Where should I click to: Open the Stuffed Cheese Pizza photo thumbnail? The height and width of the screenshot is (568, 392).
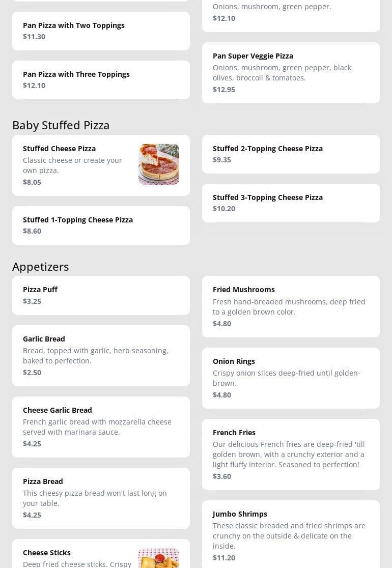point(159,164)
